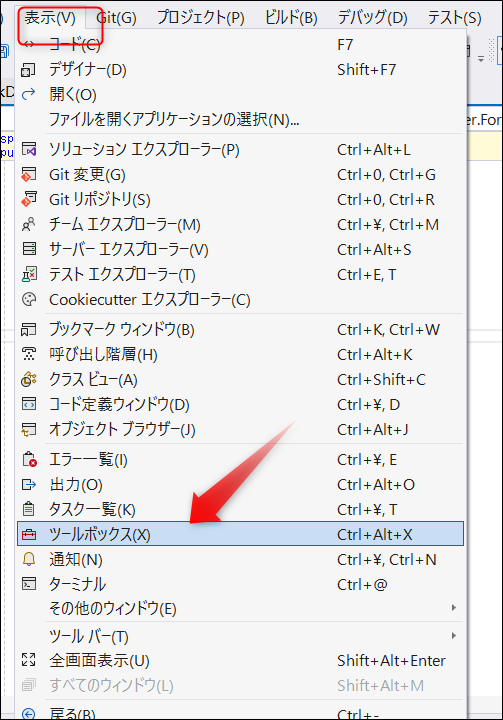Select 全画面表示(U) label
The image size is (503, 720).
pyautogui.click(x=100, y=660)
